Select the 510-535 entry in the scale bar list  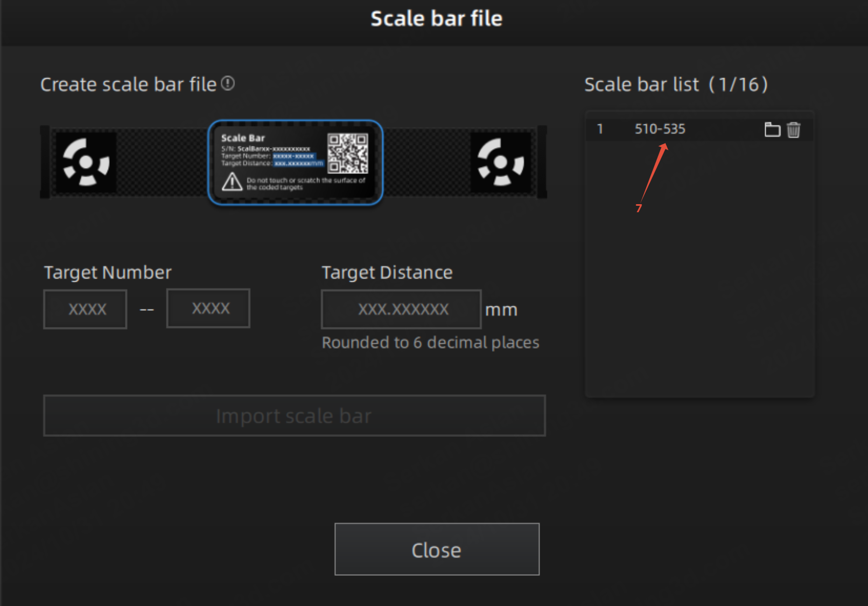point(660,129)
